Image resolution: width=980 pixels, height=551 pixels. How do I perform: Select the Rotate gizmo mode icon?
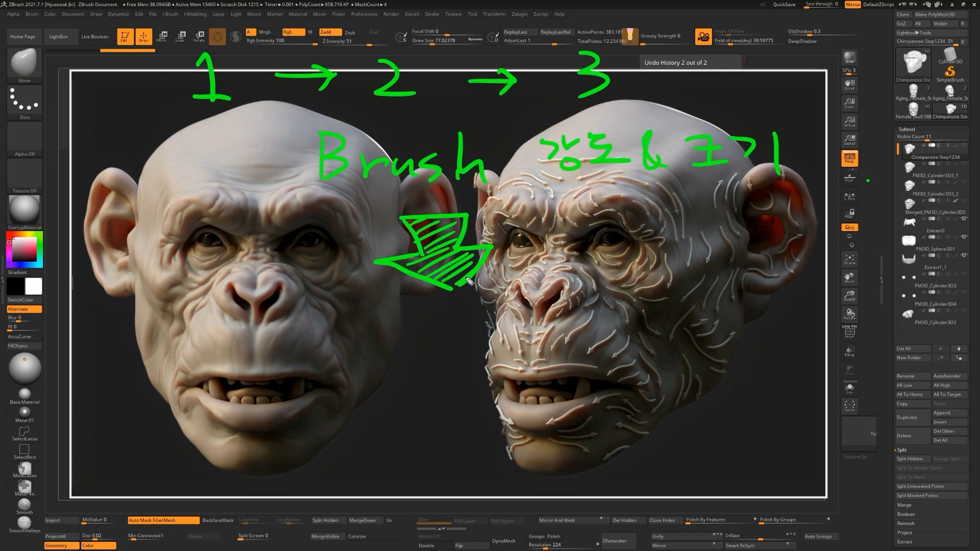point(199,36)
